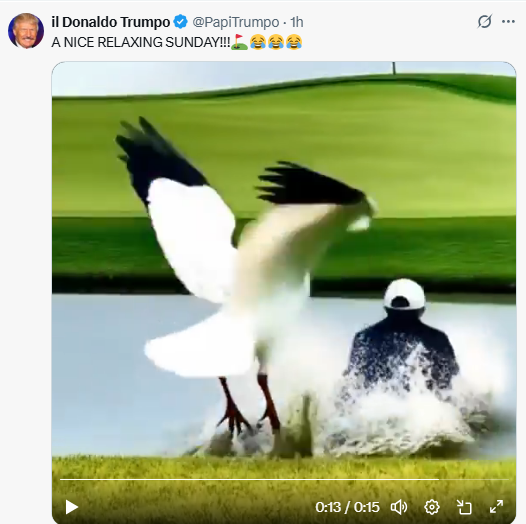Viewport: 526px width, 524px height.
Task: Open the three-dot More options menu
Action: pyautogui.click(x=508, y=22)
